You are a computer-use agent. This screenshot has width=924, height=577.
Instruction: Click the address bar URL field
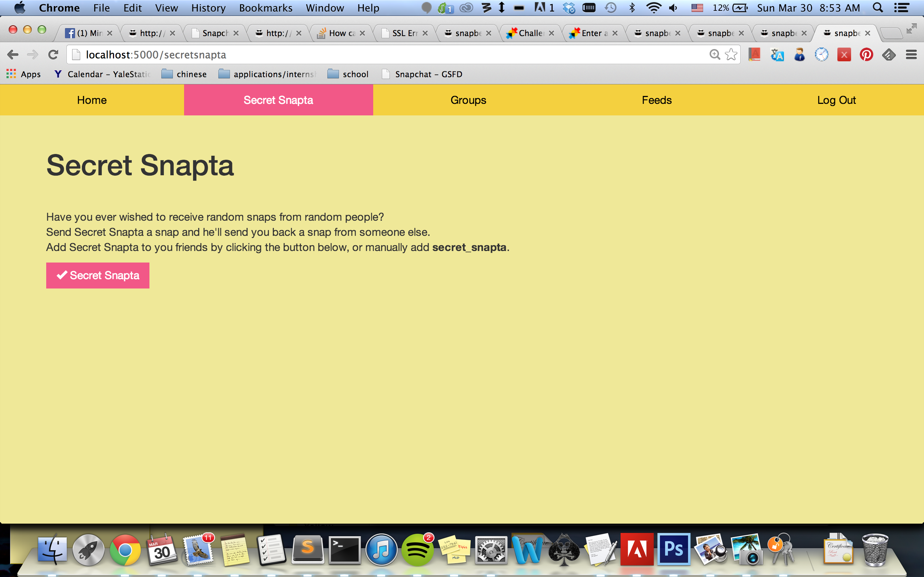pos(382,55)
